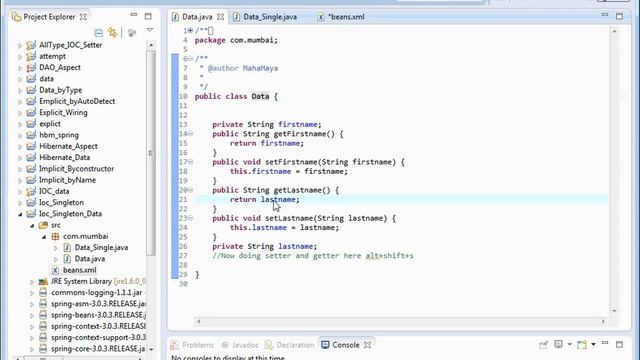Collapse getFirstname fold at line 14
Screen dimensions: 640x360
point(190,134)
